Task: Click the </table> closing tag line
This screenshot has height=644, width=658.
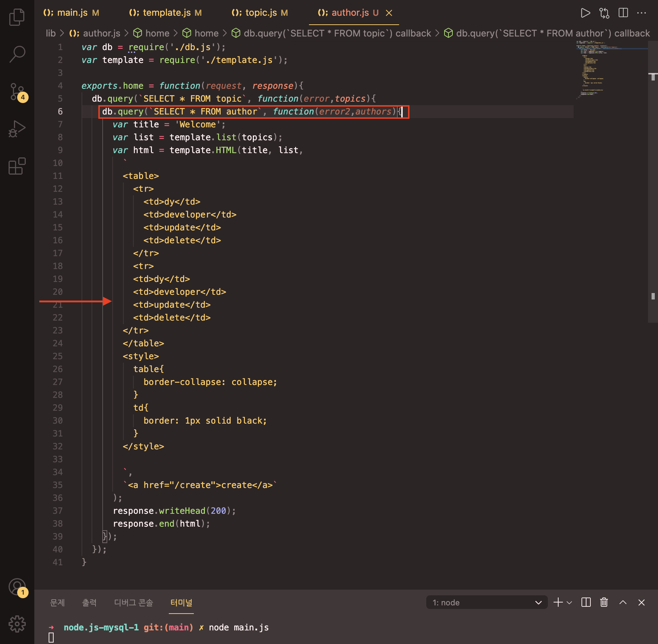Action: [143, 343]
